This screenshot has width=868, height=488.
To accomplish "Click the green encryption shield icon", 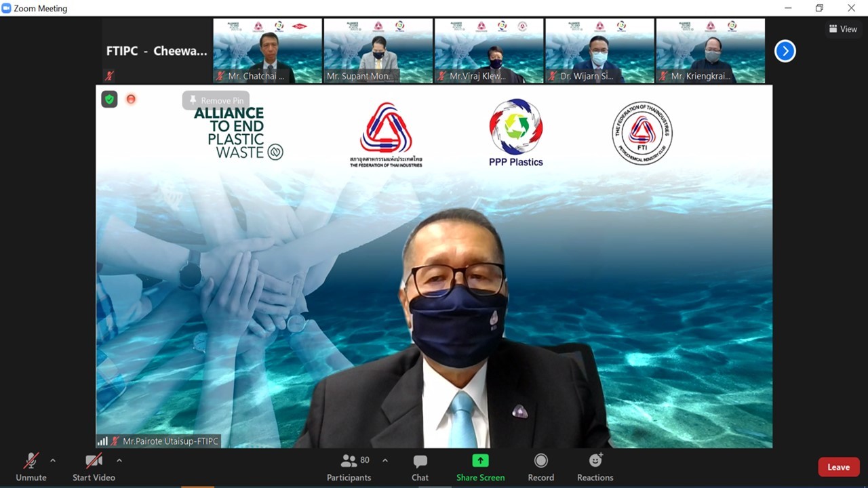I will point(109,100).
